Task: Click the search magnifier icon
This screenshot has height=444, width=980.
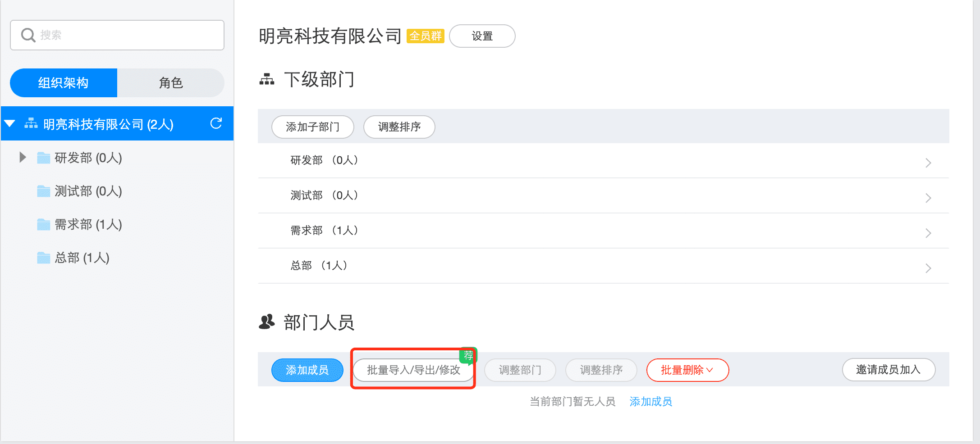Action: (x=28, y=35)
